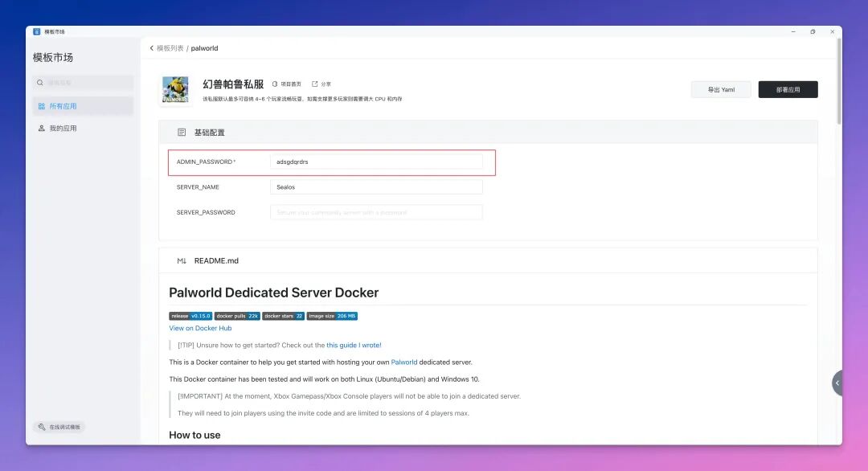Viewport: 868px width, 471px height.
Task: Click the How to use heading
Action: click(x=194, y=435)
